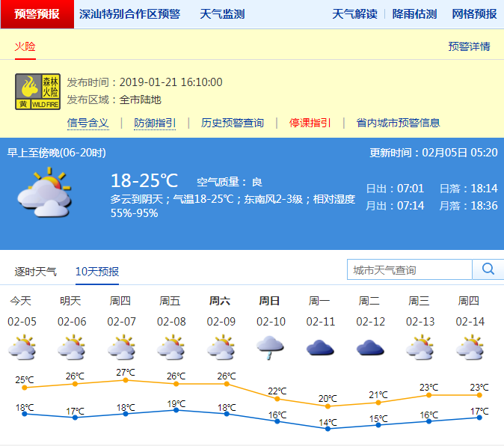Select the 10天预报 tab

tap(97, 271)
